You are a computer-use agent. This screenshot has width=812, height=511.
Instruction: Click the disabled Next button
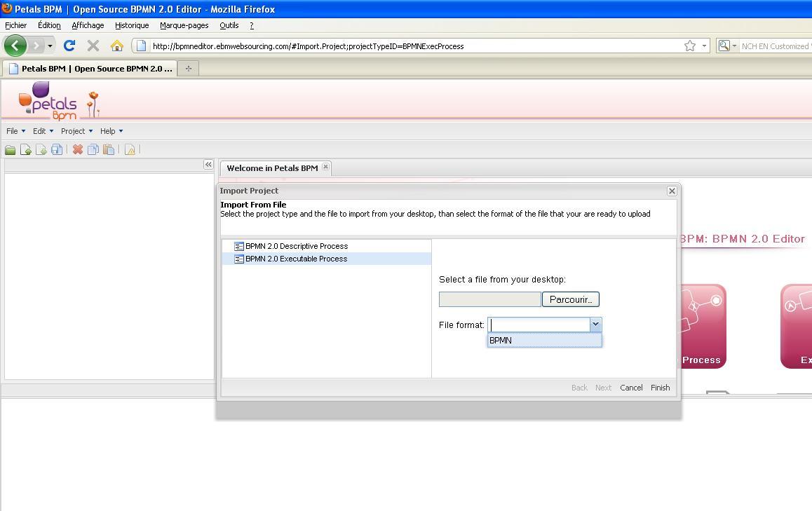[x=603, y=387]
